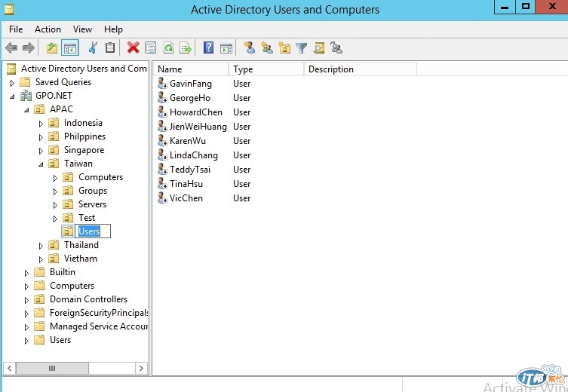Click the Forward arrow toolbar icon
The width and height of the screenshot is (568, 392).
[x=28, y=47]
